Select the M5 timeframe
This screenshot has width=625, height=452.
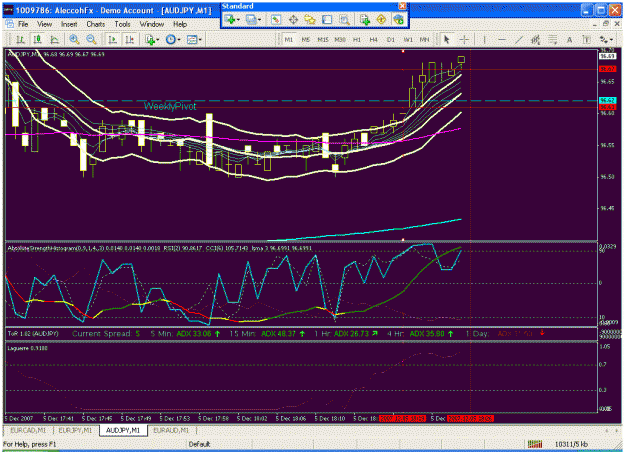click(x=306, y=39)
